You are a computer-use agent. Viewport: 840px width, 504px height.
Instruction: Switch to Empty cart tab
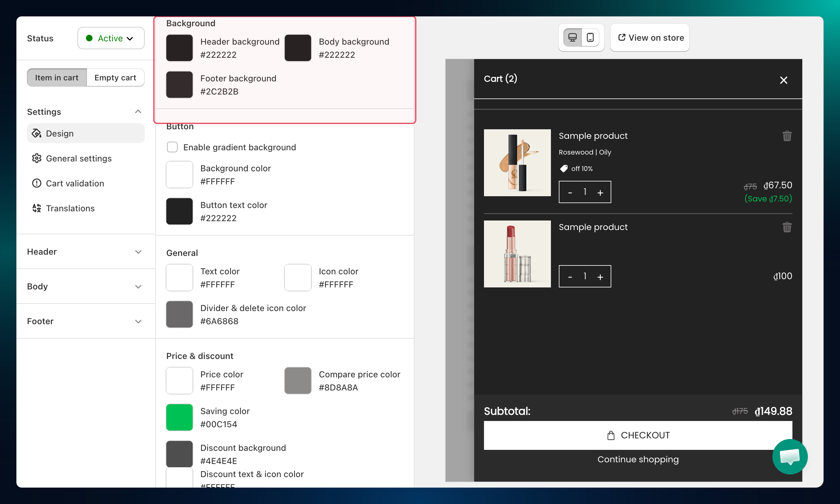[115, 77]
